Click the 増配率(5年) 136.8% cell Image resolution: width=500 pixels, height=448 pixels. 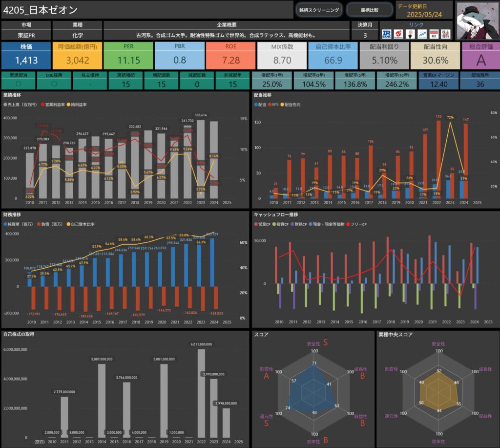(x=355, y=81)
